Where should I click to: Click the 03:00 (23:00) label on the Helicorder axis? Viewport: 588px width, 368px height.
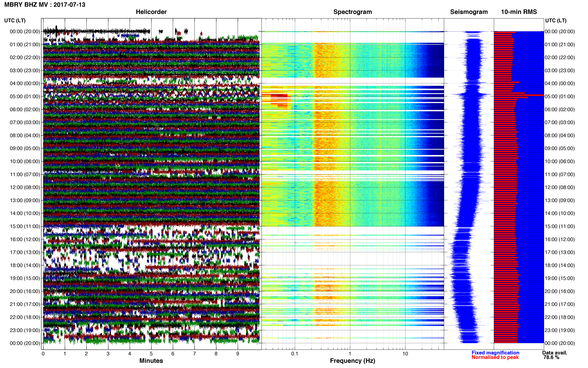click(x=25, y=71)
